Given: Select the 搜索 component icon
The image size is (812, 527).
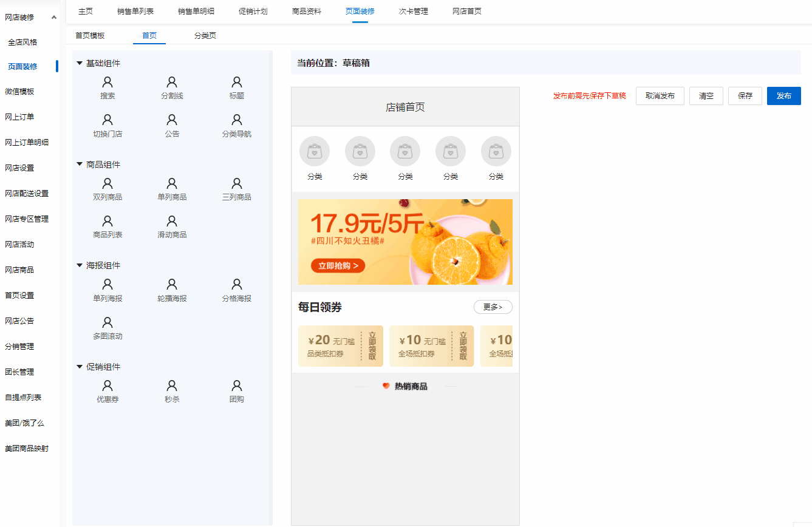Looking at the screenshot, I should 107,82.
